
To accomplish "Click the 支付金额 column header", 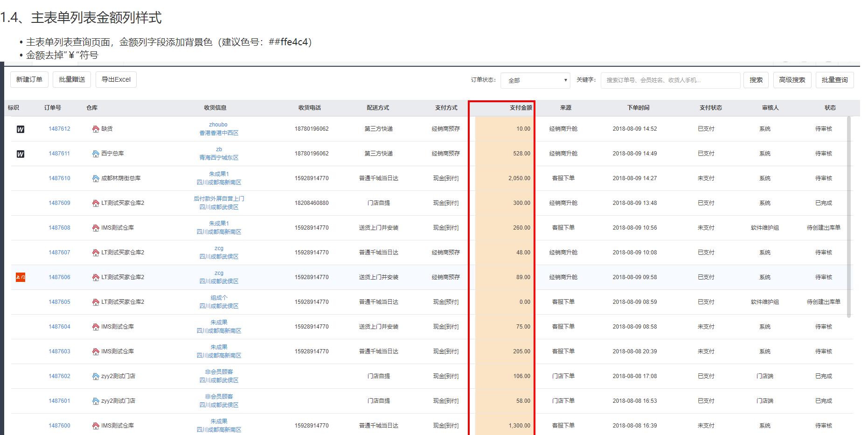I will [x=521, y=108].
